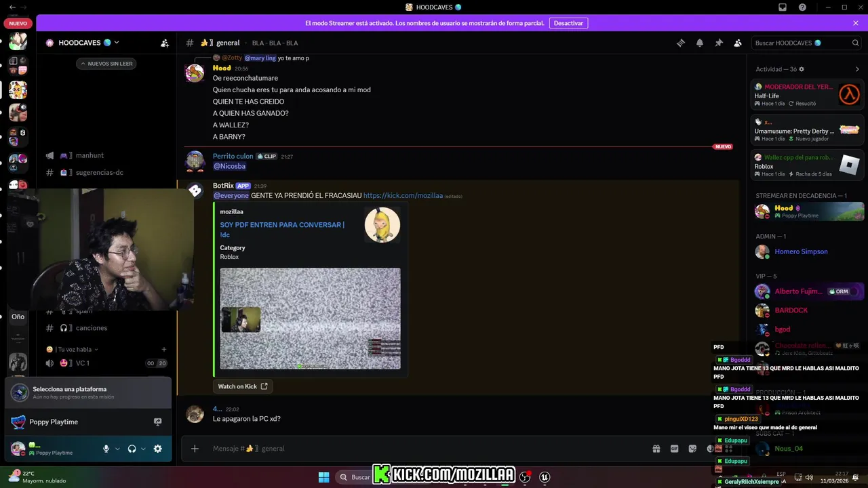Click the stream preview static thumbnail
868x488 pixels.
click(x=310, y=319)
